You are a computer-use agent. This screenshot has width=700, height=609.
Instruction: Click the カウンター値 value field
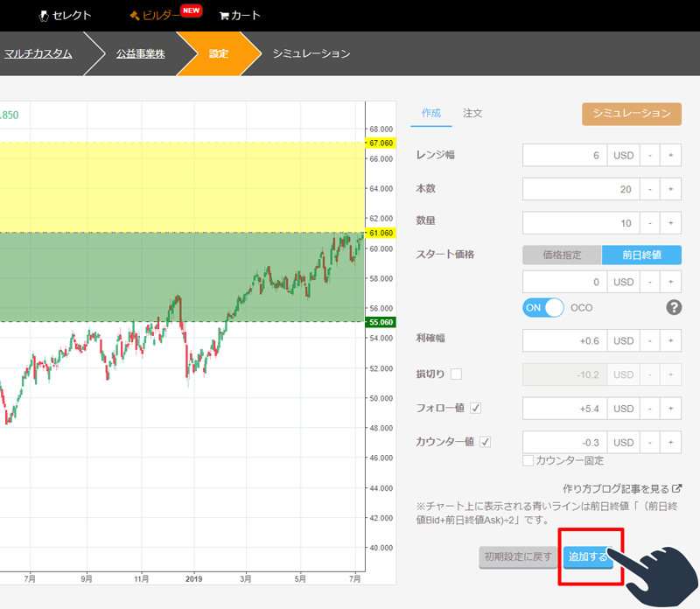tap(564, 443)
